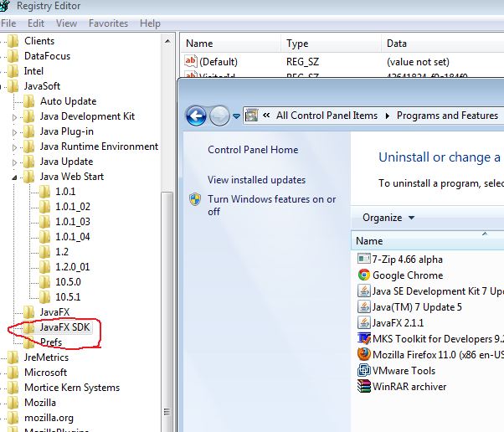The height and width of the screenshot is (432, 504).
Task: Click the Java SE Development Kit icon
Action: (x=363, y=291)
